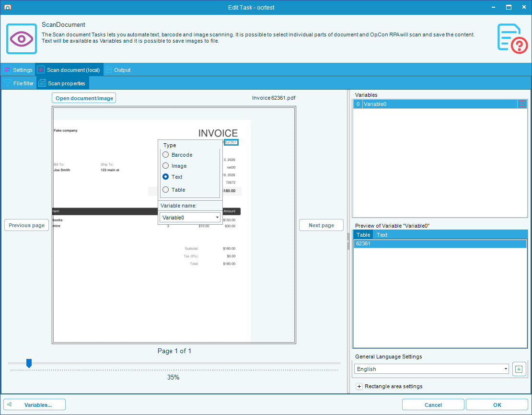The width and height of the screenshot is (532, 415).
Task: Click the Total $180.00 value
Action: click(229, 264)
